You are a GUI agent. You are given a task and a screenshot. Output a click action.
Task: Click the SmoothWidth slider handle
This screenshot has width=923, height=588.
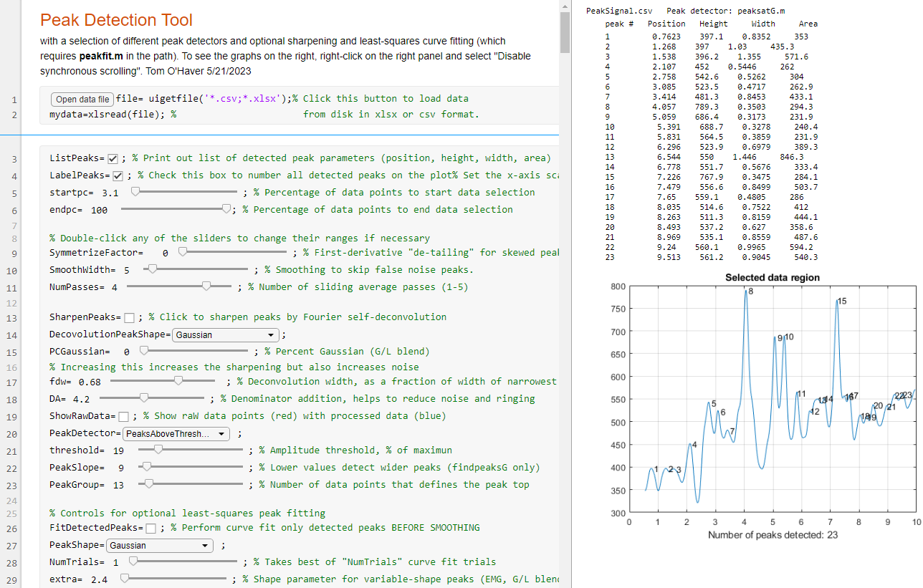(x=152, y=269)
